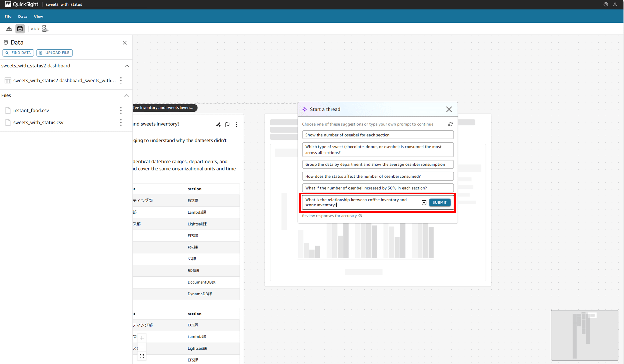This screenshot has height=364, width=624.
Task: Click the FIND DATA button
Action: [18, 53]
